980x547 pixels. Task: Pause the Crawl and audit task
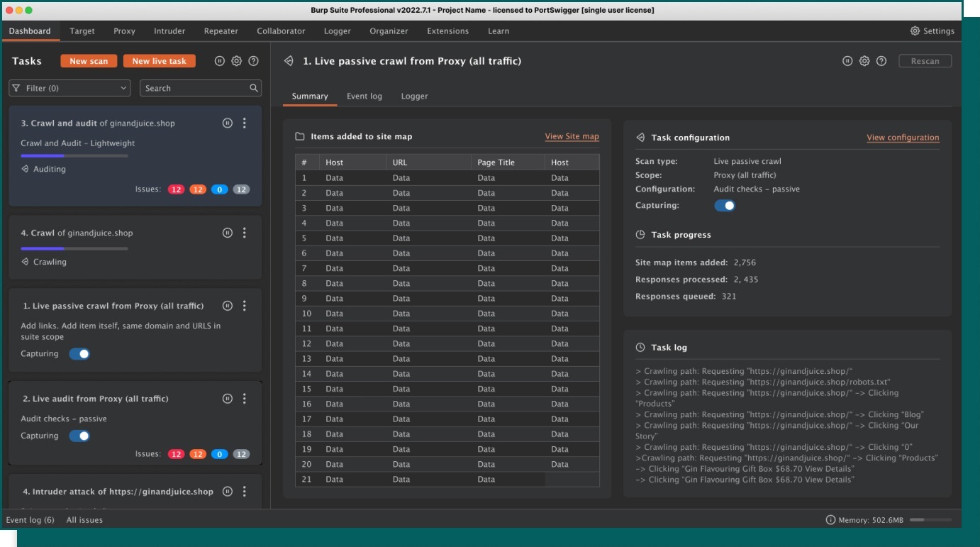click(227, 123)
